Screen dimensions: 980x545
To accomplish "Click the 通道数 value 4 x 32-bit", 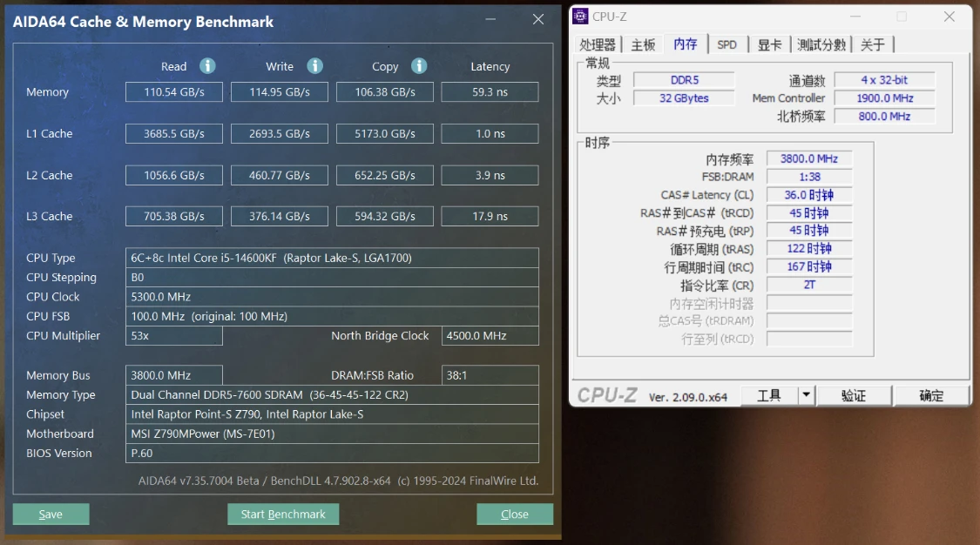I will (884, 80).
